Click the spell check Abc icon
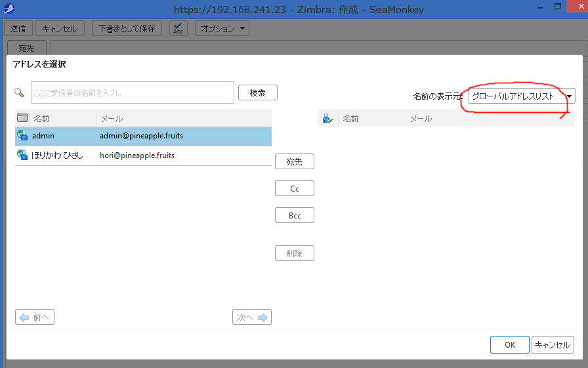Image resolution: width=588 pixels, height=368 pixels. point(178,28)
